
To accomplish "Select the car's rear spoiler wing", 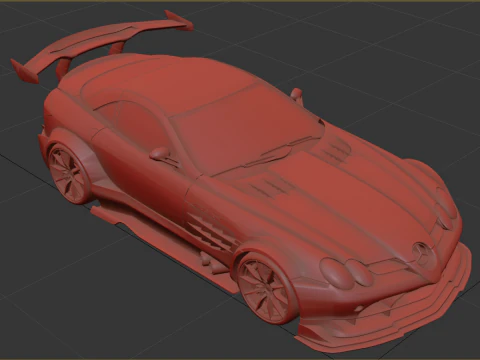I will (x=102, y=46).
